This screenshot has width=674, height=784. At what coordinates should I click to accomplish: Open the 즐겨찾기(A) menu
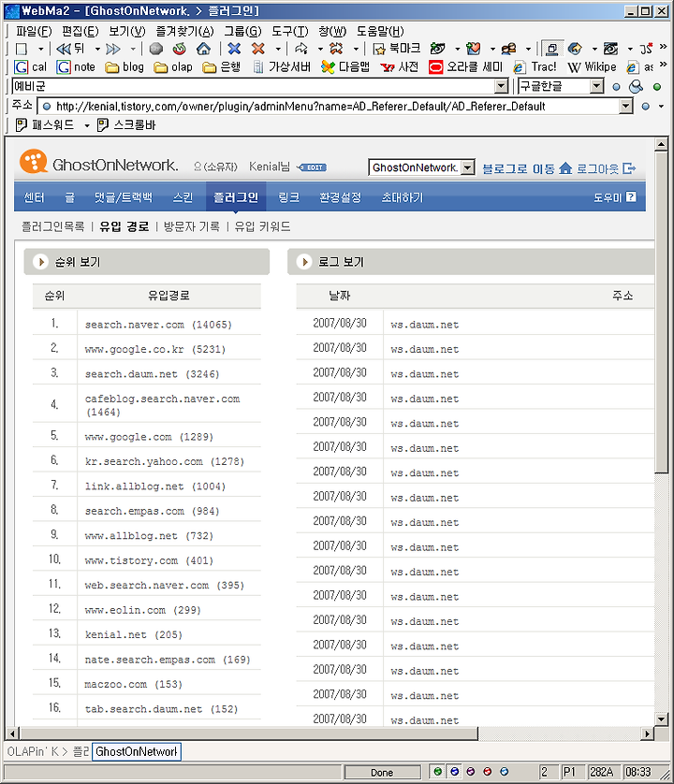click(184, 32)
